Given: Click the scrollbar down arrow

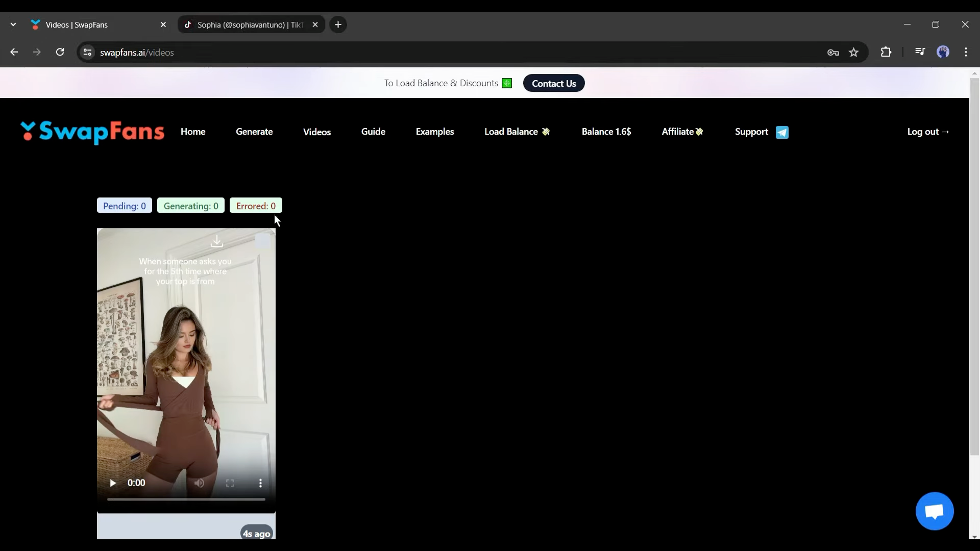Looking at the screenshot, I should pyautogui.click(x=974, y=536).
